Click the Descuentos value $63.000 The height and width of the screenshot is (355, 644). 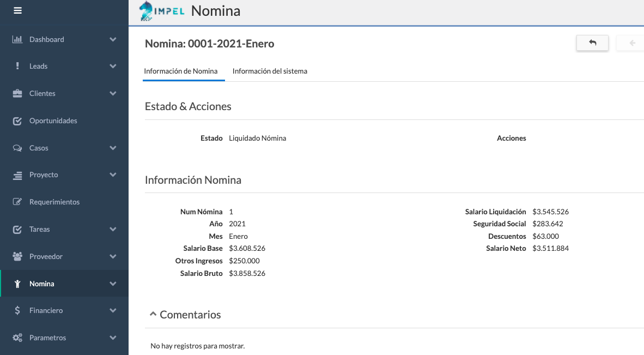click(x=546, y=236)
